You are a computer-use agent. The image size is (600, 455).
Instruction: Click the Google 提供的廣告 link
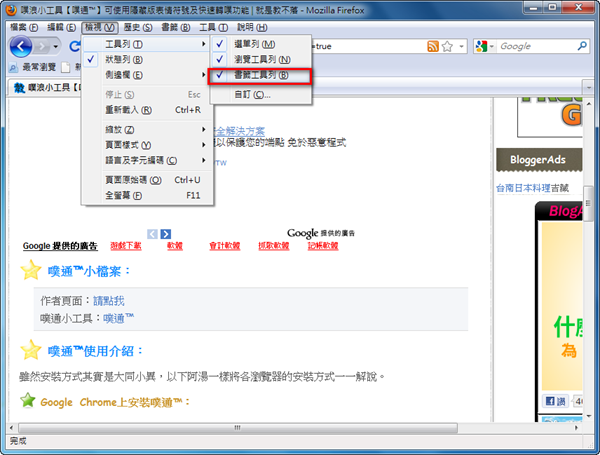coord(60,246)
